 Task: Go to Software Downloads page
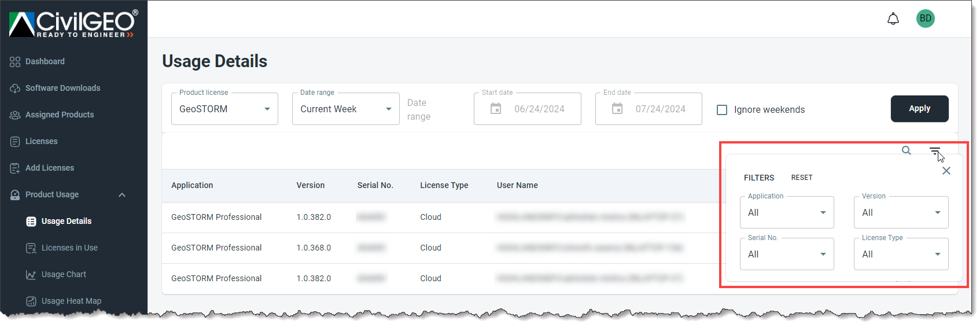pos(62,88)
